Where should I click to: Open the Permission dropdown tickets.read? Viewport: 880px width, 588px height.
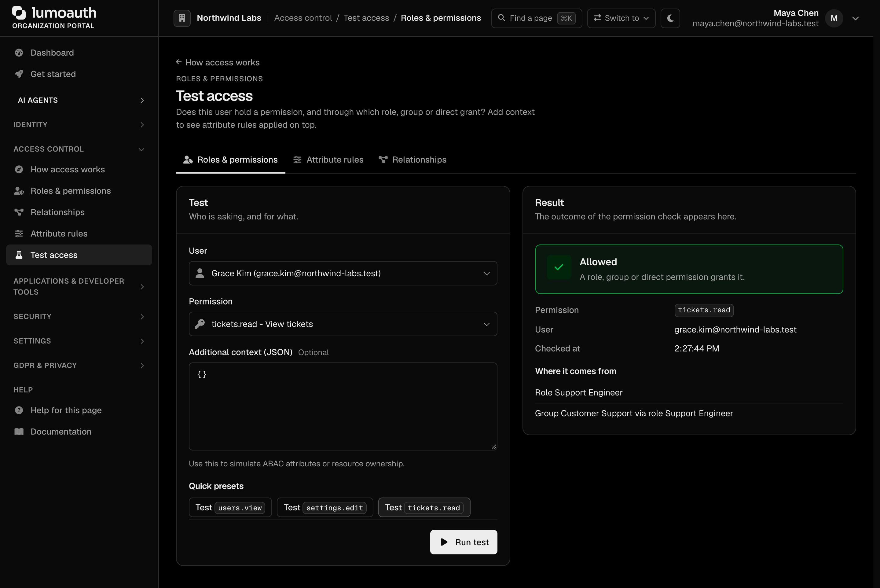click(x=343, y=324)
